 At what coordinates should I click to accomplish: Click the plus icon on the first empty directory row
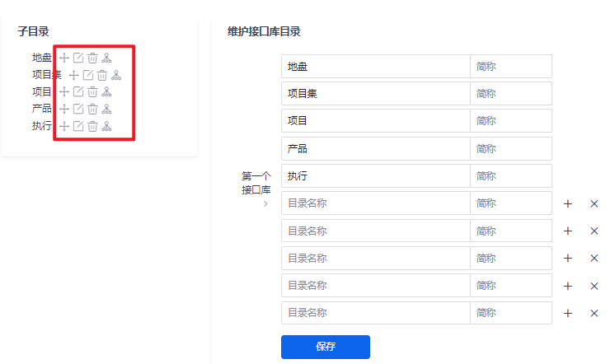[567, 203]
